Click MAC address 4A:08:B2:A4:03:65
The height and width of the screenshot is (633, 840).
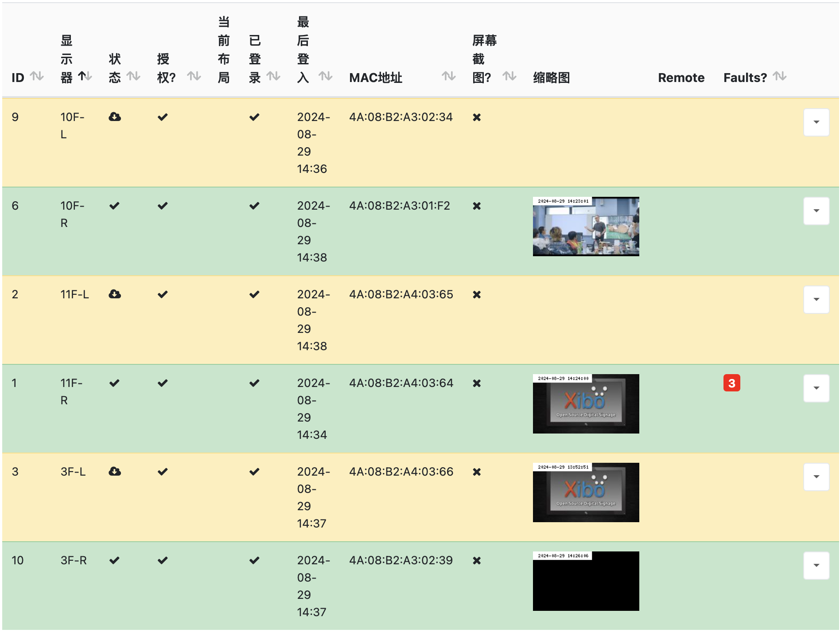(401, 294)
